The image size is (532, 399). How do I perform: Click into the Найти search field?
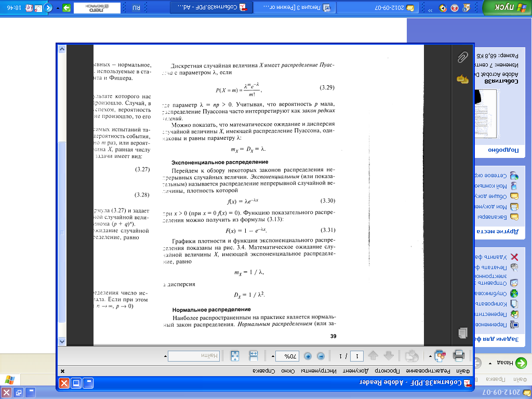(194, 356)
